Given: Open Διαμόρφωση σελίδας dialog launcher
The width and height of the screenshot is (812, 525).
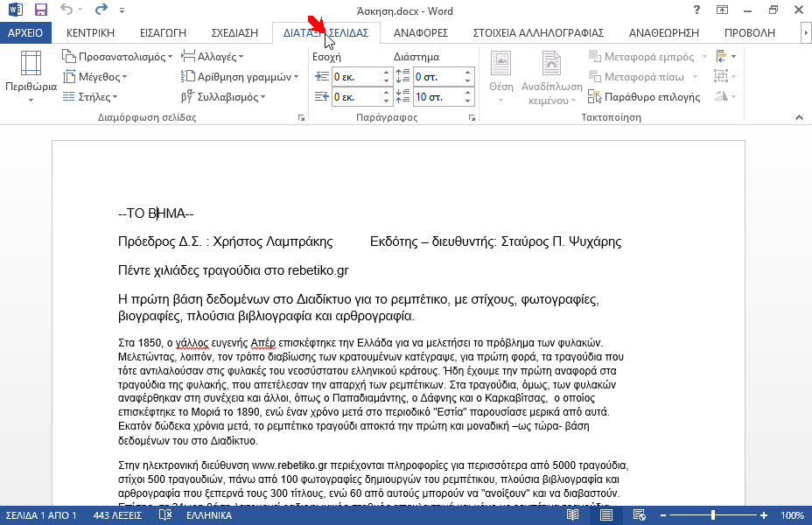Looking at the screenshot, I should [301, 118].
